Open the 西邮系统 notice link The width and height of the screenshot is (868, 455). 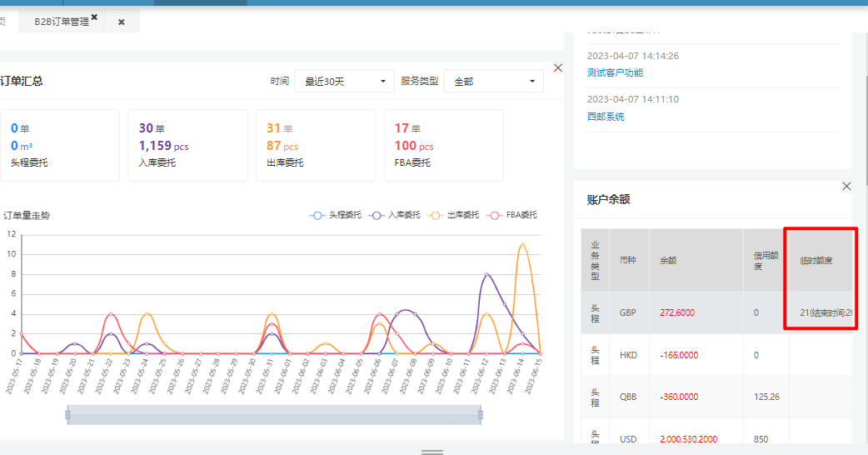(606, 116)
